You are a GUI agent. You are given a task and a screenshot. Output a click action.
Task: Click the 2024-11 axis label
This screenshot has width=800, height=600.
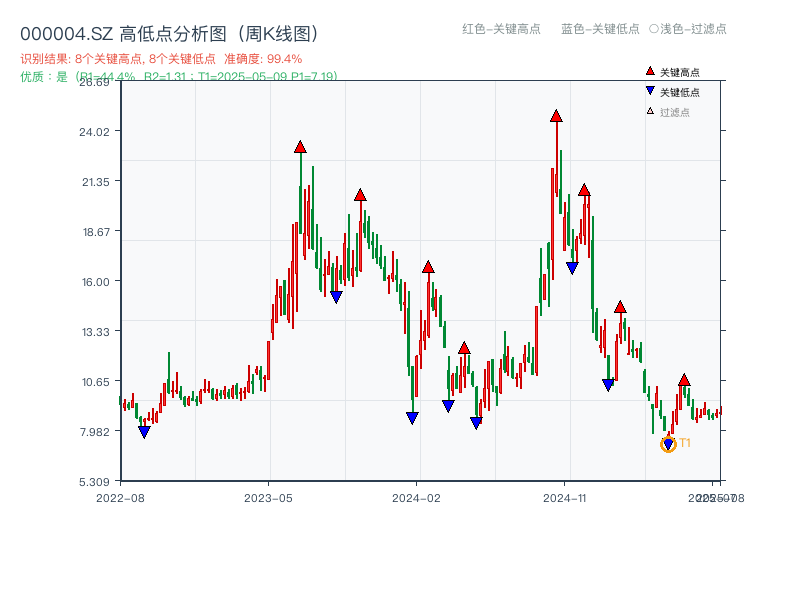point(566,495)
